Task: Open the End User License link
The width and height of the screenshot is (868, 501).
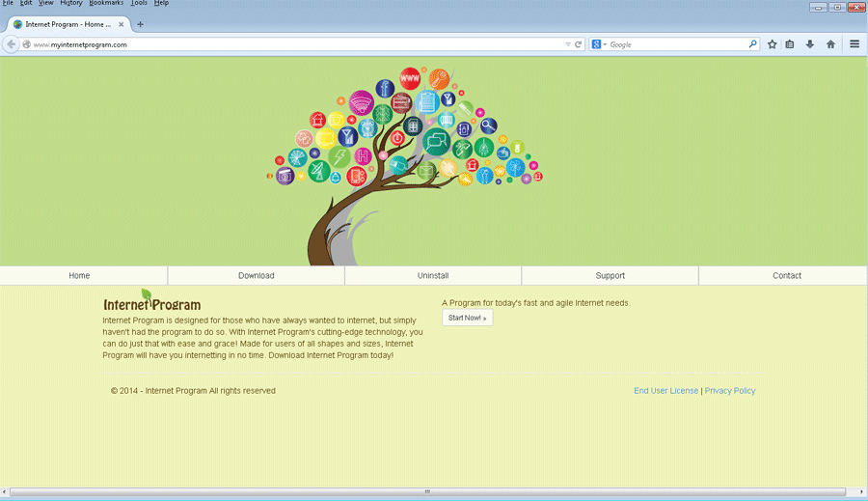Action: click(665, 391)
